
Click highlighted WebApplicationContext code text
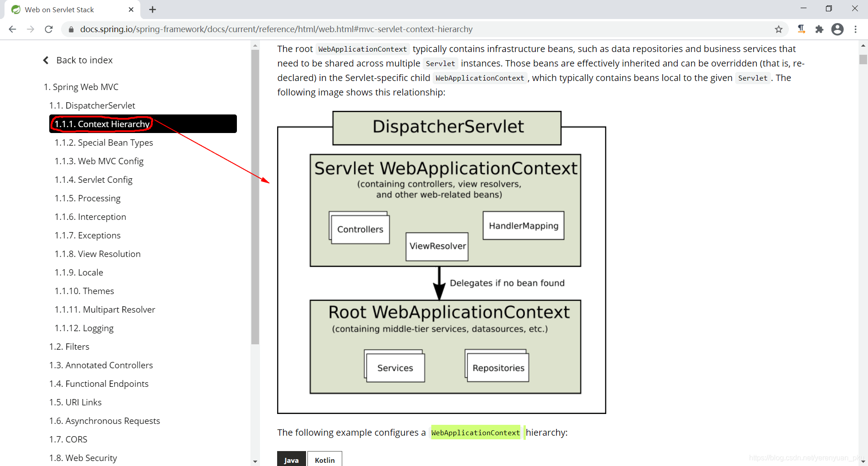[476, 433]
